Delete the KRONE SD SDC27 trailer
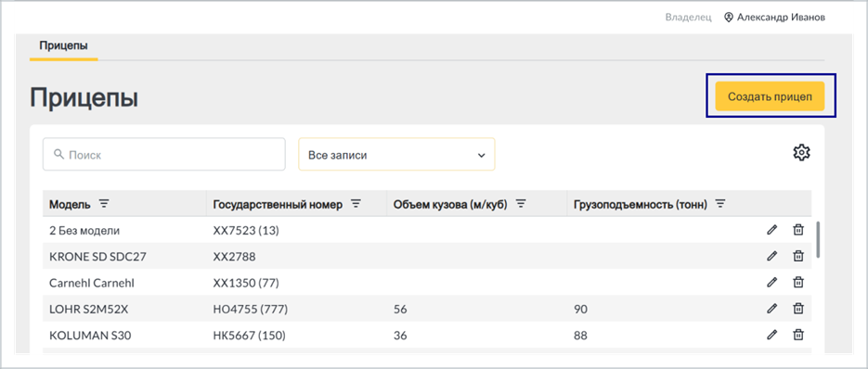 click(797, 256)
